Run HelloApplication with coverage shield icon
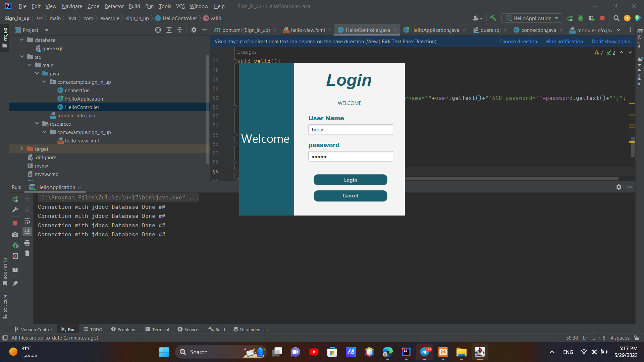 591,18
